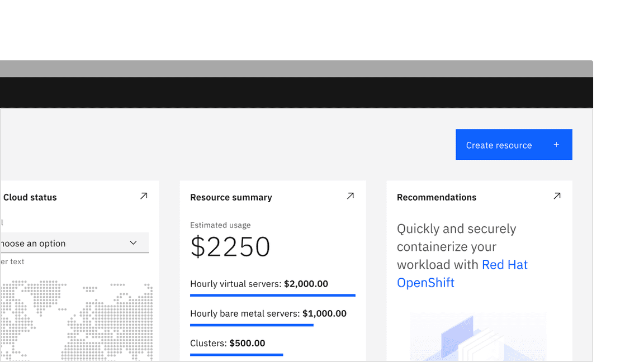
Task: Click the Hourly virtual servers $2,000.00 label
Action: click(x=259, y=284)
